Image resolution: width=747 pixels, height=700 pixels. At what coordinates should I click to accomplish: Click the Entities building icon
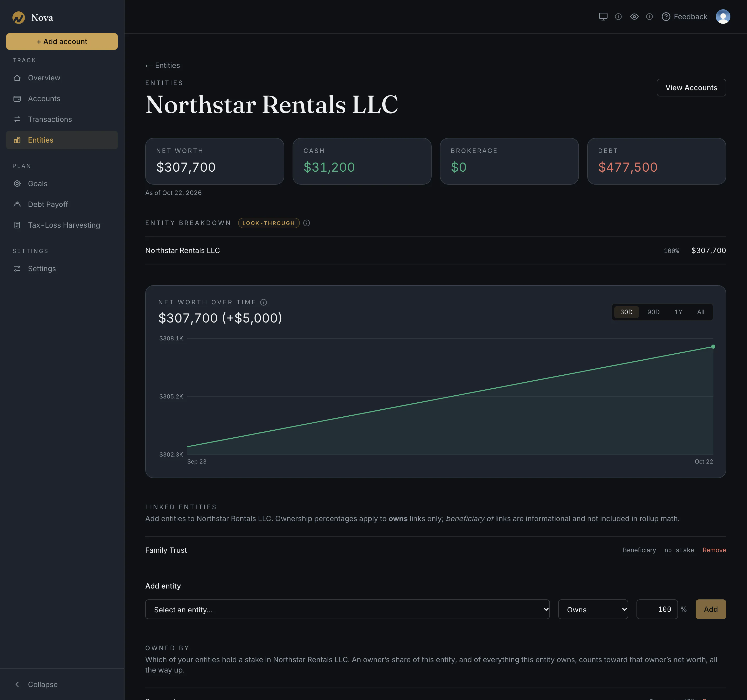[17, 140]
